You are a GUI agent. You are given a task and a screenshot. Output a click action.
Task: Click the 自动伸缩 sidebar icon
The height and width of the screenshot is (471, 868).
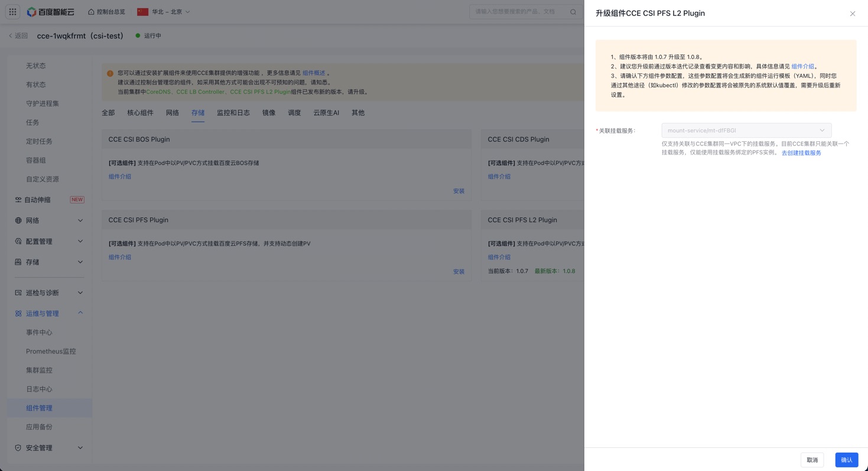pyautogui.click(x=18, y=200)
